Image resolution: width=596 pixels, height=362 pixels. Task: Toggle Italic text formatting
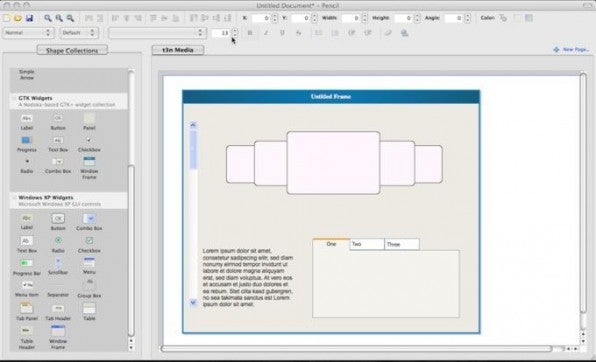tap(266, 33)
